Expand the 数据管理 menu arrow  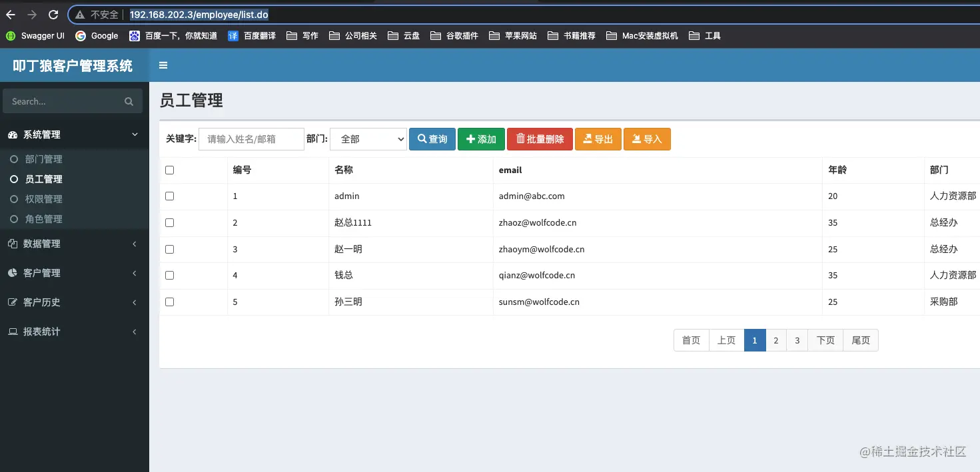pyautogui.click(x=135, y=244)
